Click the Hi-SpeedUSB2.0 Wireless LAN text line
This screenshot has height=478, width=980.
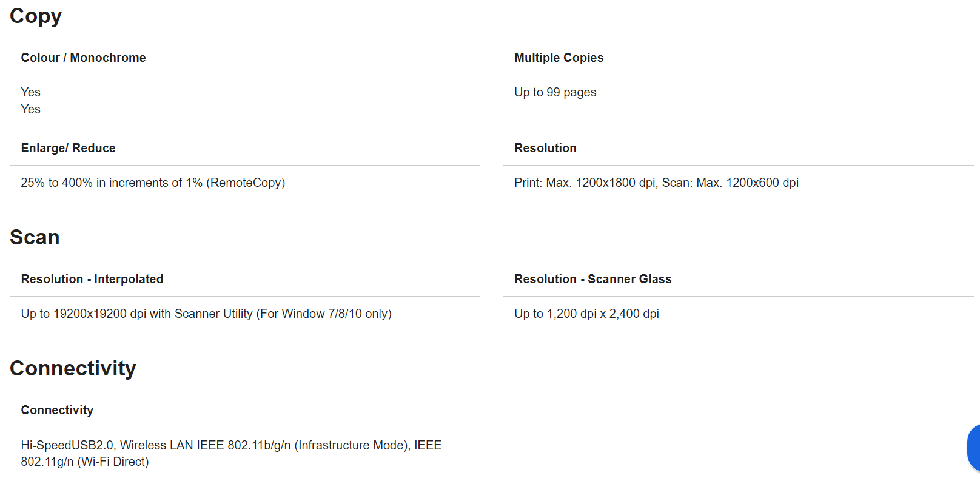point(231,445)
